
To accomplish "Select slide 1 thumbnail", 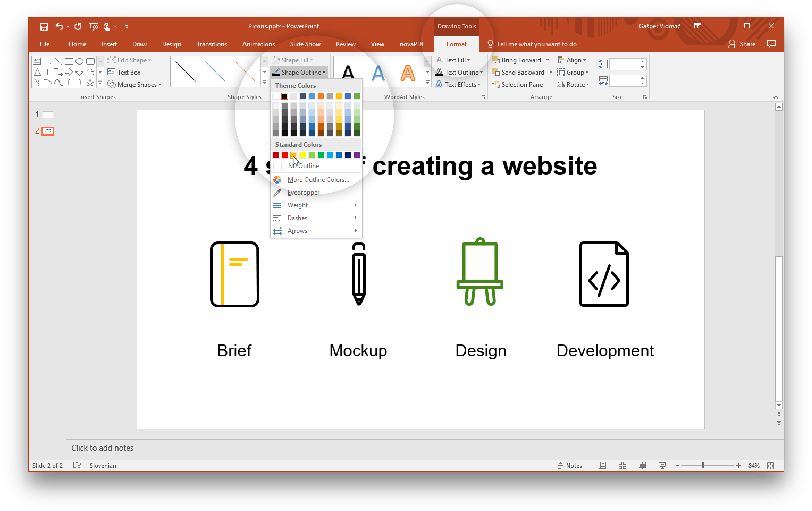I will point(48,114).
